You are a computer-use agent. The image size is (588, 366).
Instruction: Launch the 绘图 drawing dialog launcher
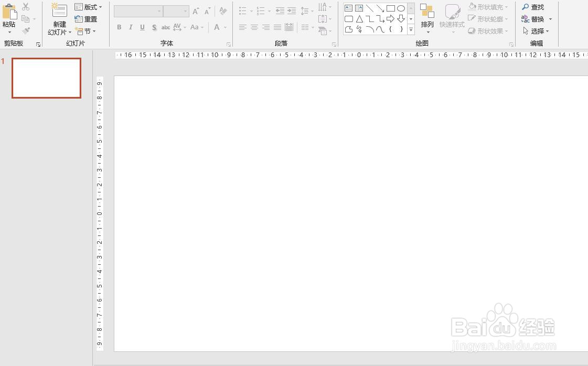click(x=511, y=44)
